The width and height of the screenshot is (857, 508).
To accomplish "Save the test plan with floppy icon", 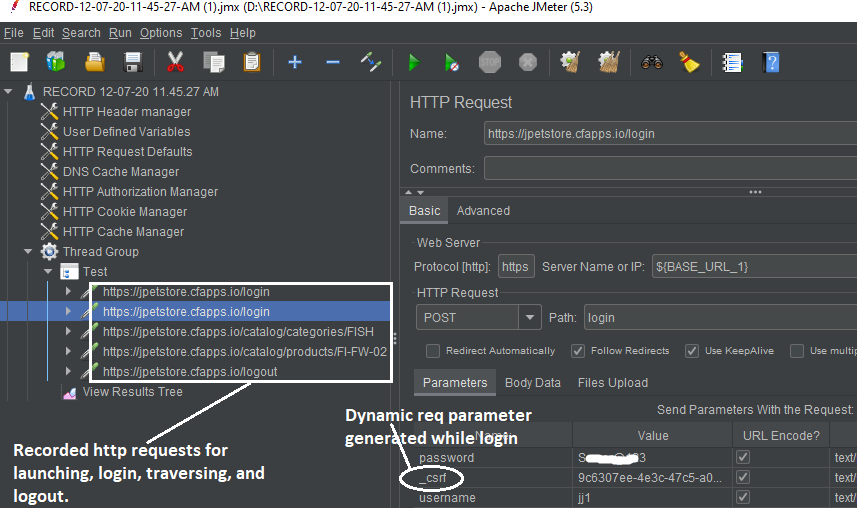I will 133,62.
